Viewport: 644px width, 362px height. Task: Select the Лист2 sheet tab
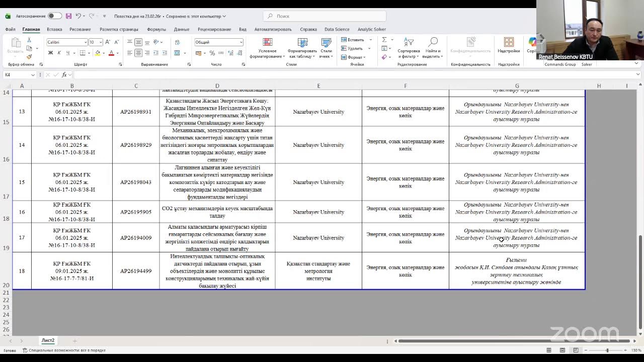click(48, 341)
